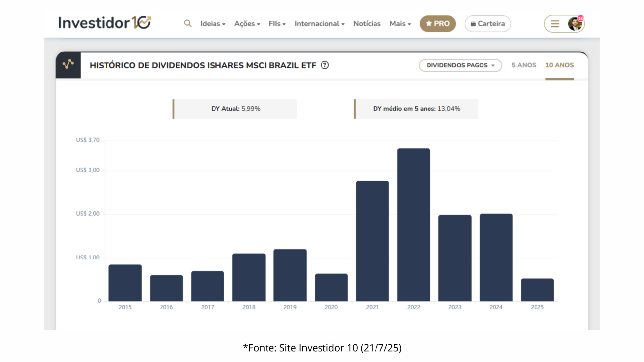Click the 2015 year label on axis
The height and width of the screenshot is (362, 644).
125,307
